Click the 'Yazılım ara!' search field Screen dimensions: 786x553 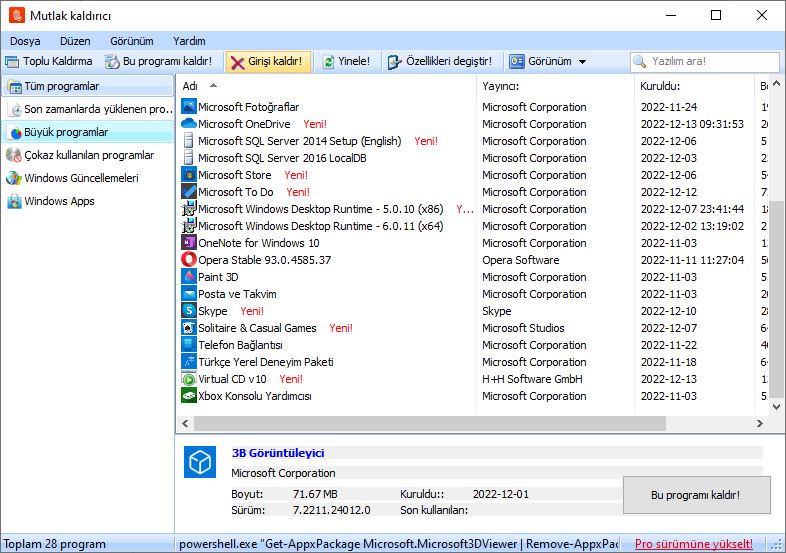coord(704,61)
